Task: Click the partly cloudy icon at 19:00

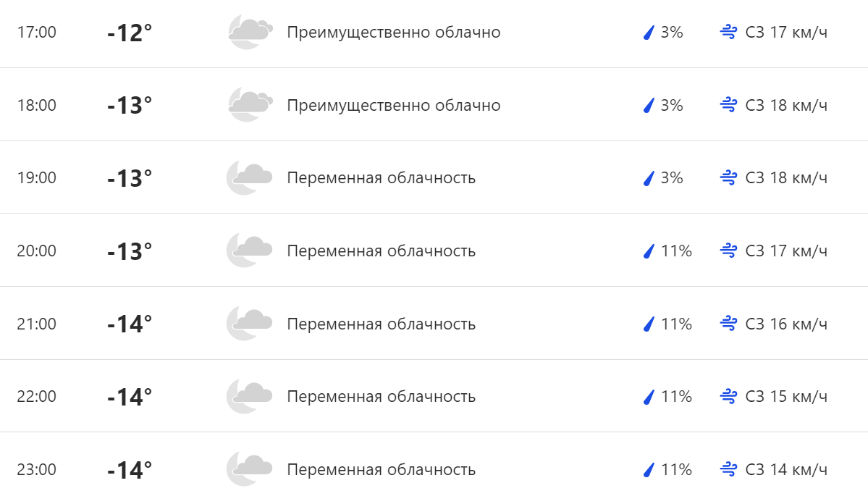Action: pyautogui.click(x=250, y=177)
